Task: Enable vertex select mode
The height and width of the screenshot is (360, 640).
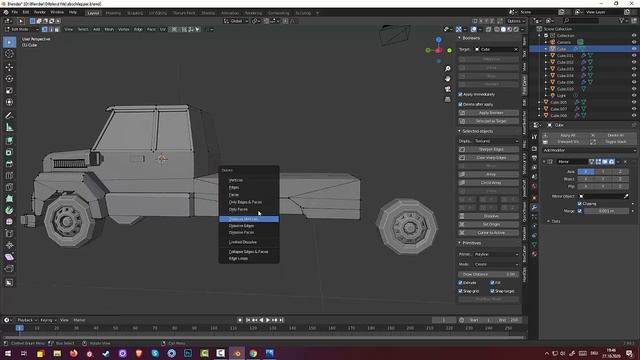Action: [45, 29]
